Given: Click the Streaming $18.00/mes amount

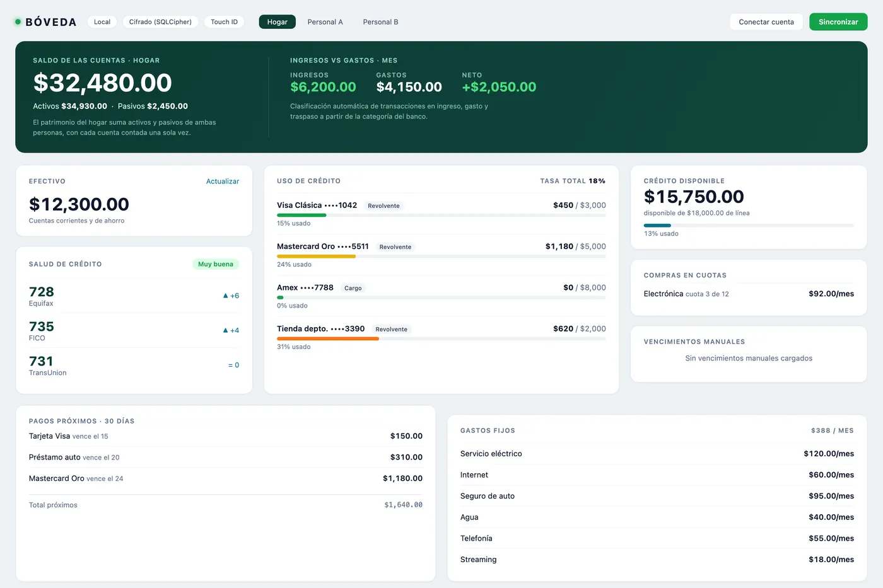Looking at the screenshot, I should click(x=831, y=560).
